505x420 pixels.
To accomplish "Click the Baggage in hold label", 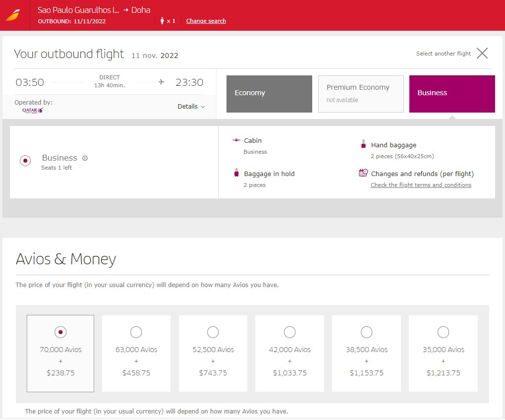I will [x=269, y=174].
